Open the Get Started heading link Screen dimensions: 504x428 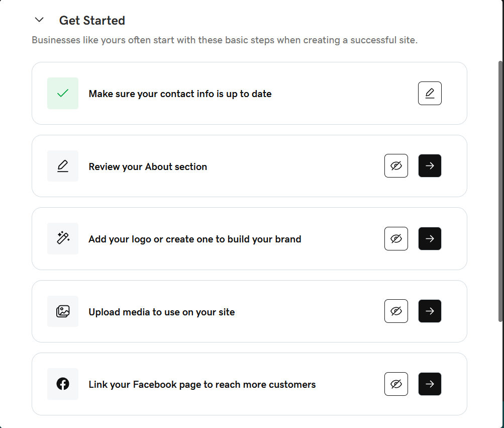92,20
